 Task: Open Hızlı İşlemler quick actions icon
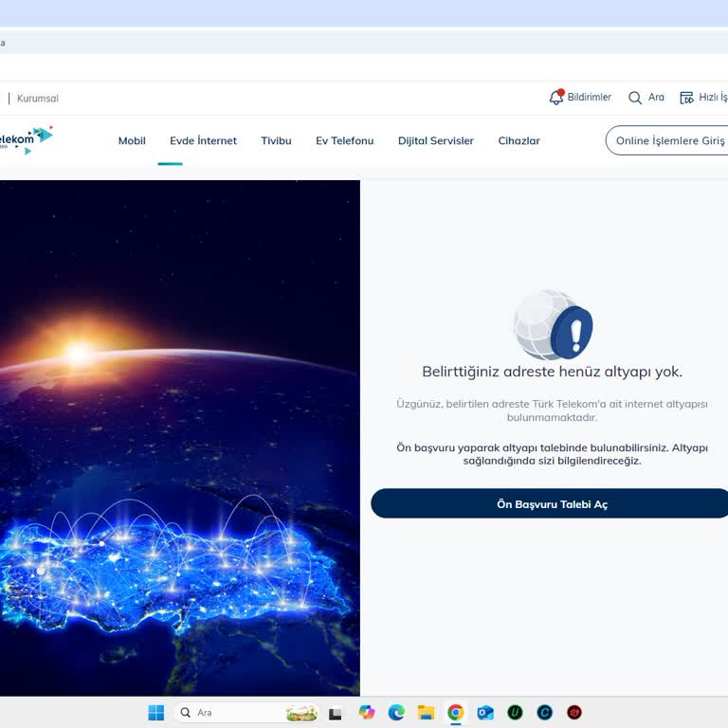click(x=686, y=98)
